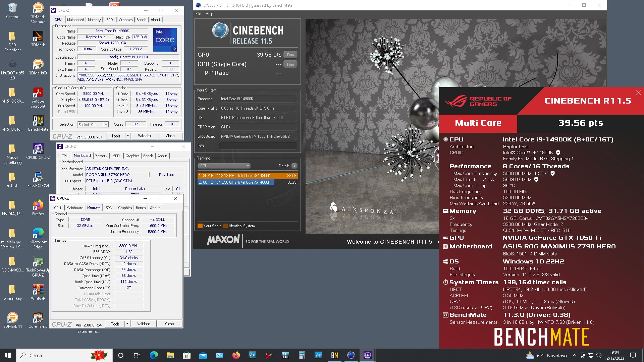Click the Cerca taskbar search box
This screenshot has width=644, height=362.
point(64,355)
